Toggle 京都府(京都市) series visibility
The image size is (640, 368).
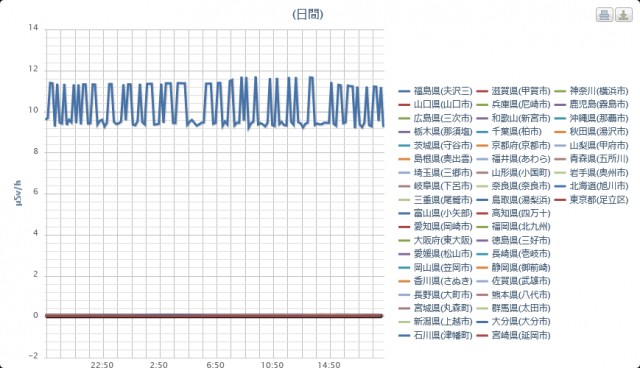513,145
